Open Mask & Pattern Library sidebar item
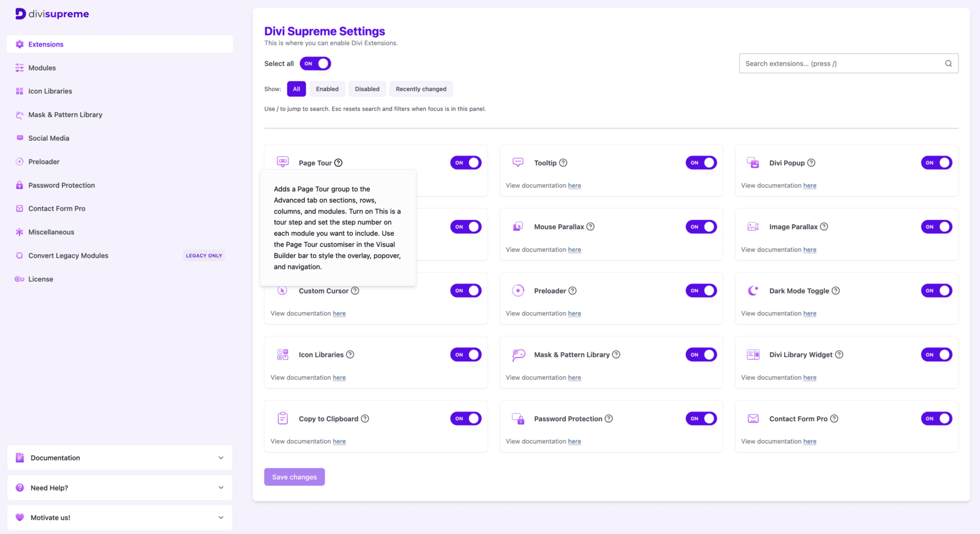 pos(120,115)
